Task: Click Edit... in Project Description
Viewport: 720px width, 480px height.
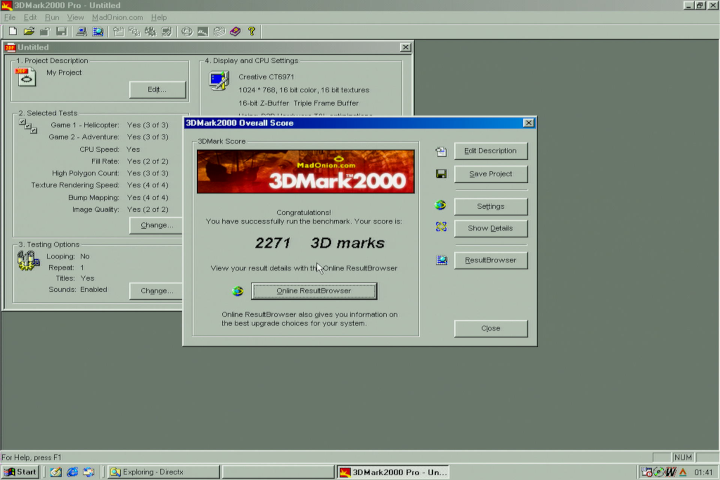Action: coord(157,90)
